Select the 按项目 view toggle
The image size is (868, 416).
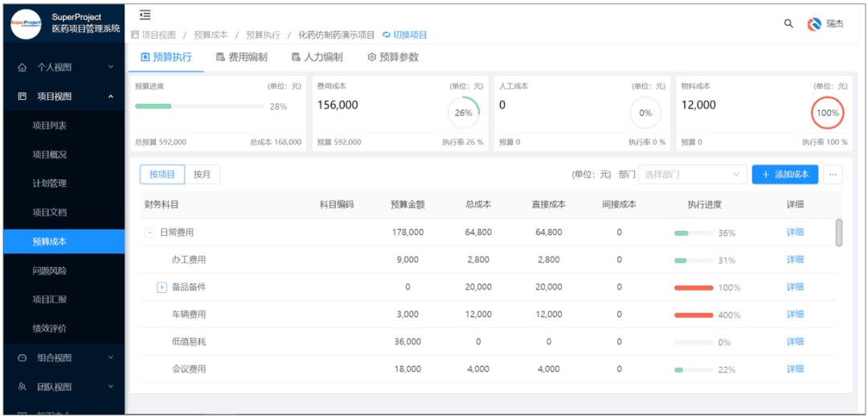pos(162,175)
